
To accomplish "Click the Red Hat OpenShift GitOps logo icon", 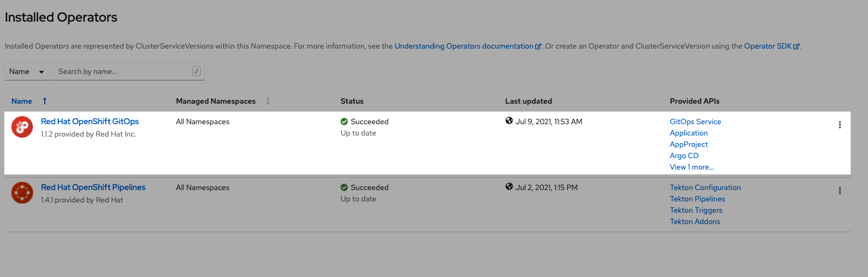I will 22,127.
